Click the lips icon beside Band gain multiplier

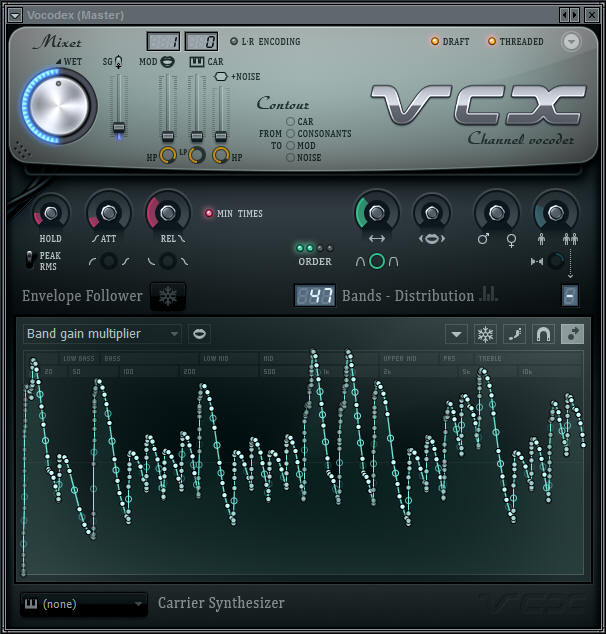coord(199,334)
